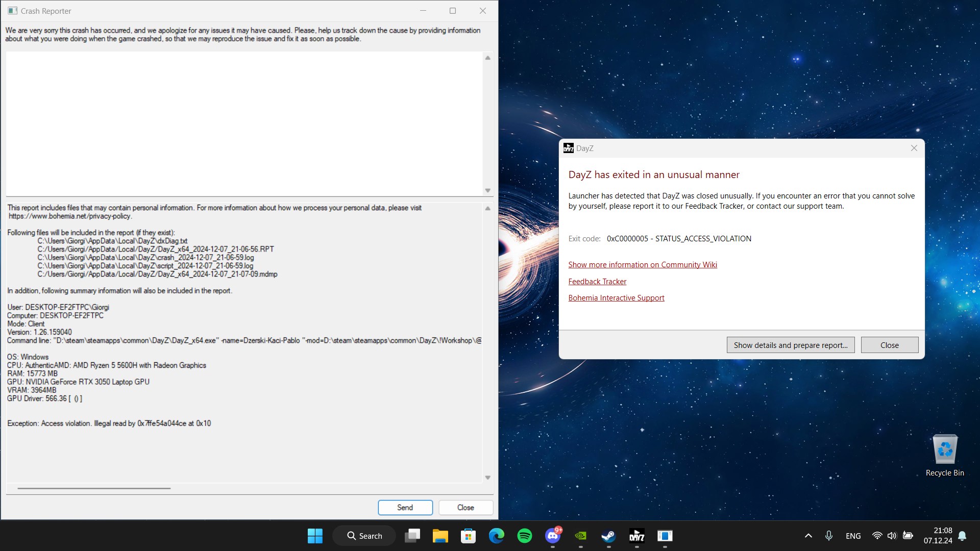Click the Command line entry
The height and width of the screenshot is (551, 980).
pos(244,340)
